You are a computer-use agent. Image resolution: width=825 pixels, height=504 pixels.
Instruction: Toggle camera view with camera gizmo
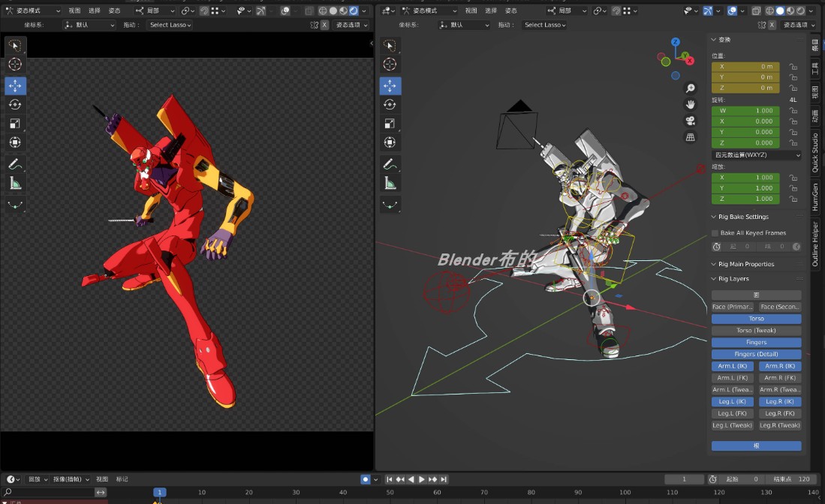(x=691, y=121)
